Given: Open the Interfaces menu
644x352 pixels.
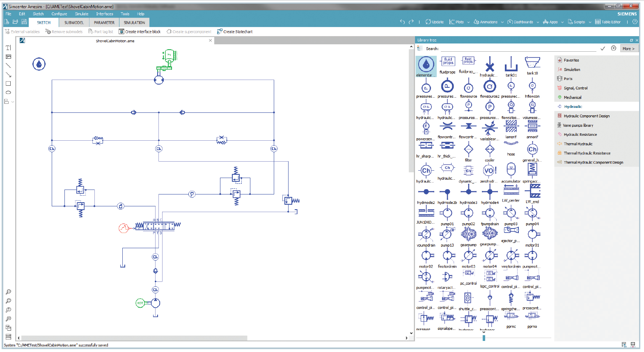Looking at the screenshot, I should point(105,14).
